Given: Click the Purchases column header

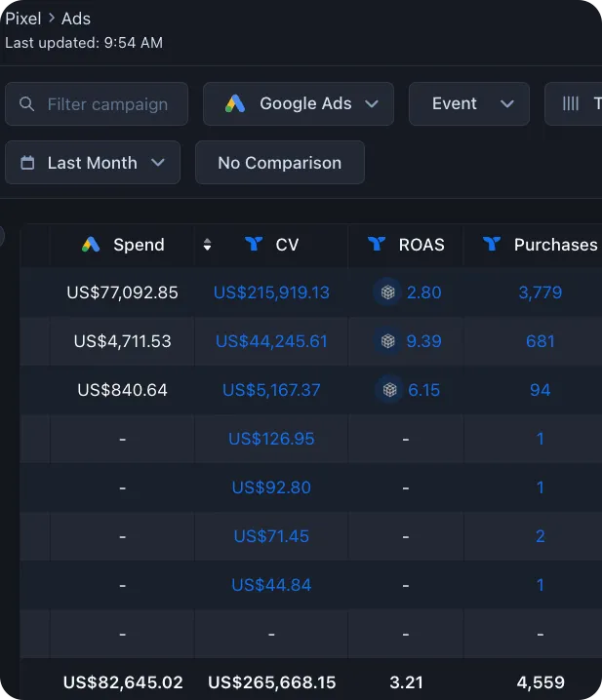Looking at the screenshot, I should [554, 245].
